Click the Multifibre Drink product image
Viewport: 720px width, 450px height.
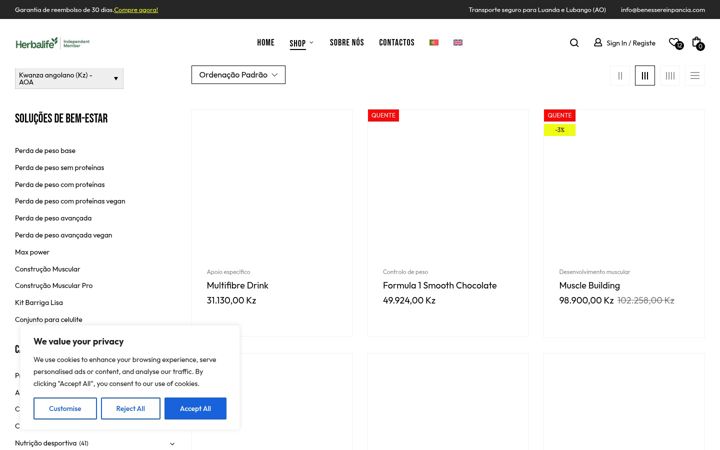click(x=272, y=186)
